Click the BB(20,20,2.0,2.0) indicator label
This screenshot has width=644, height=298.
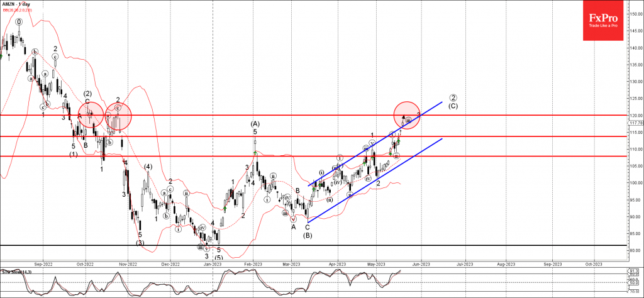click(16, 11)
